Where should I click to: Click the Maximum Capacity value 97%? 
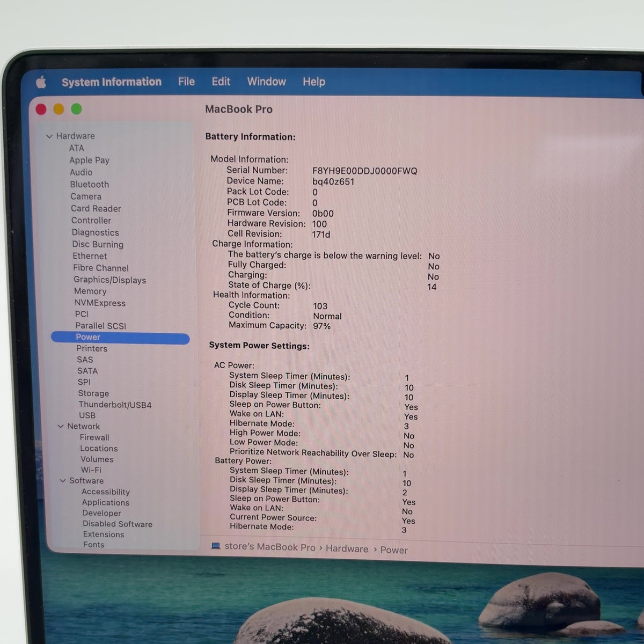coord(321,326)
